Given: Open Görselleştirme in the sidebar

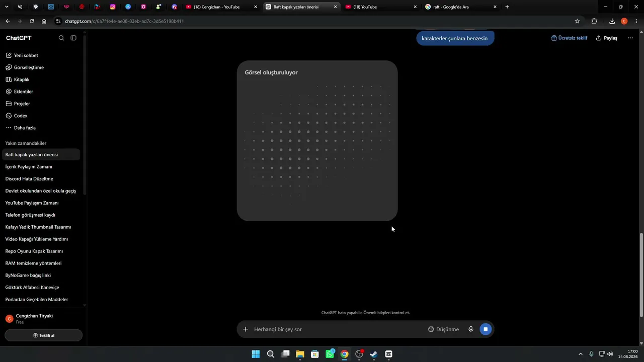Looking at the screenshot, I should (41, 67).
